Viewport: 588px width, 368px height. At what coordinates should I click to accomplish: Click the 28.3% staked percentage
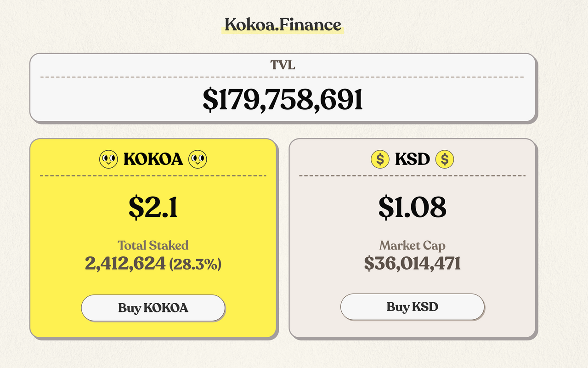[x=195, y=264]
